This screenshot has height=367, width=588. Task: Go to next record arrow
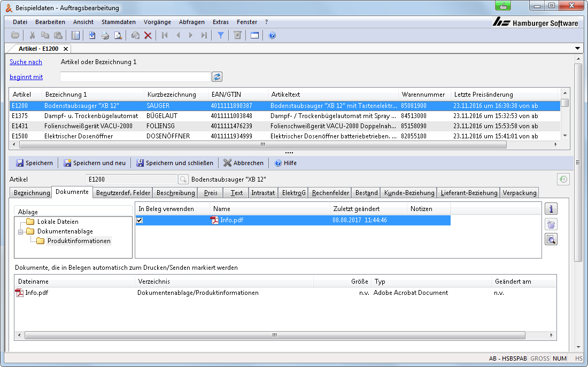(191, 36)
